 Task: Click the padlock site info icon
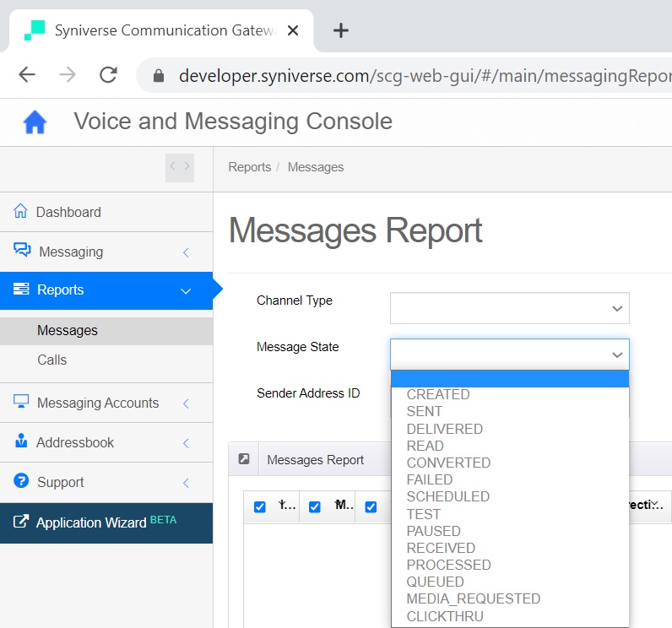coord(159,75)
